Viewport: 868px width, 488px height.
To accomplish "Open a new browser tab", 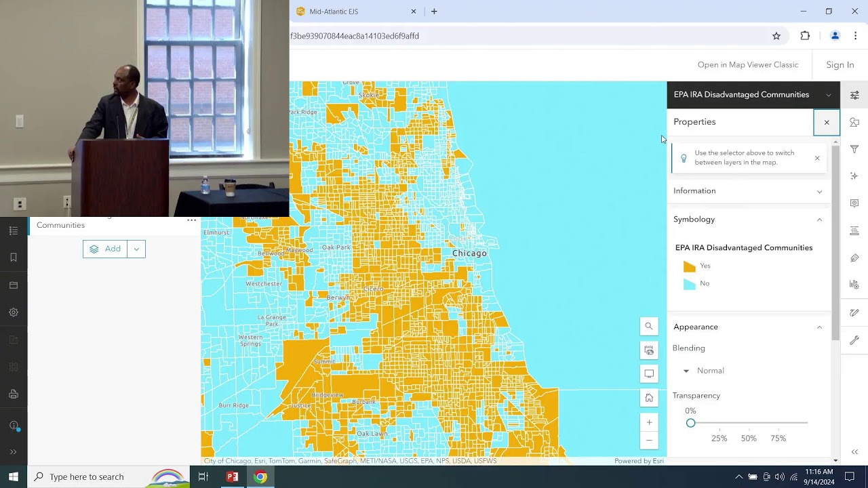I will coord(434,12).
